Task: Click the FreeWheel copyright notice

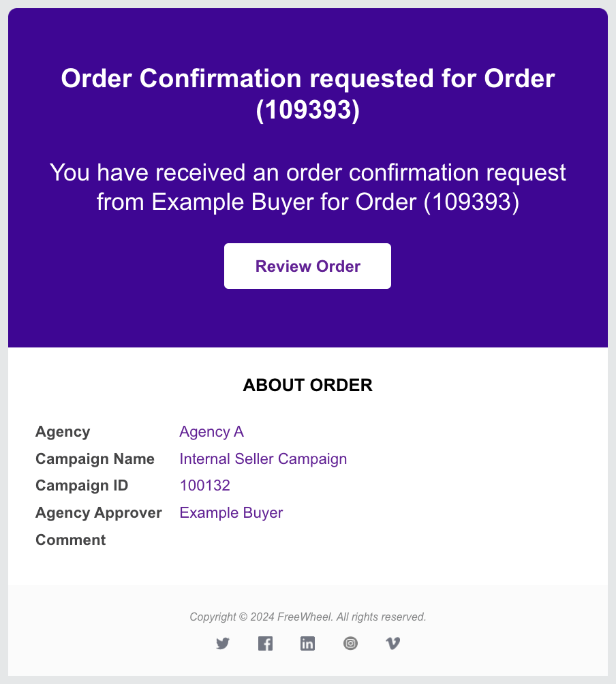Action: point(307,617)
